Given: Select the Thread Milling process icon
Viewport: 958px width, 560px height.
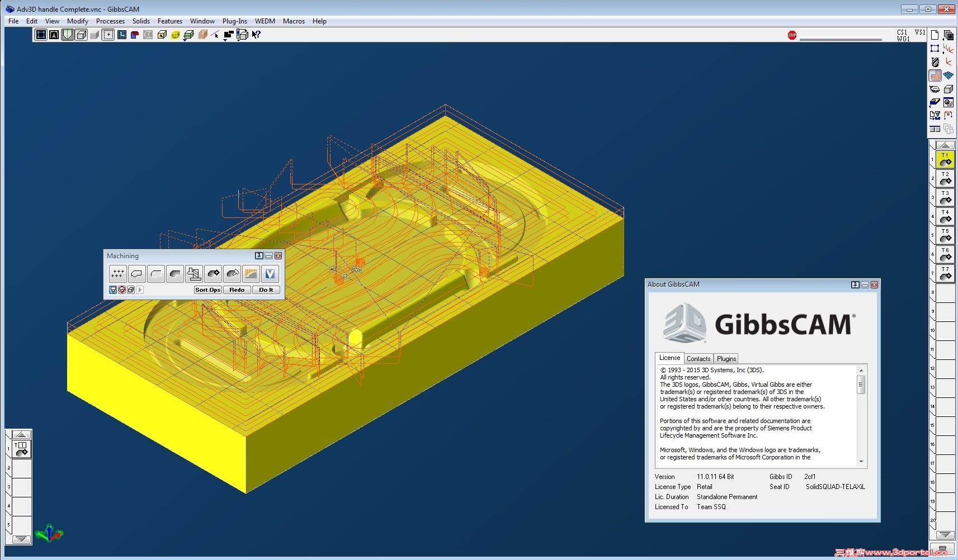Looking at the screenshot, I should click(194, 274).
